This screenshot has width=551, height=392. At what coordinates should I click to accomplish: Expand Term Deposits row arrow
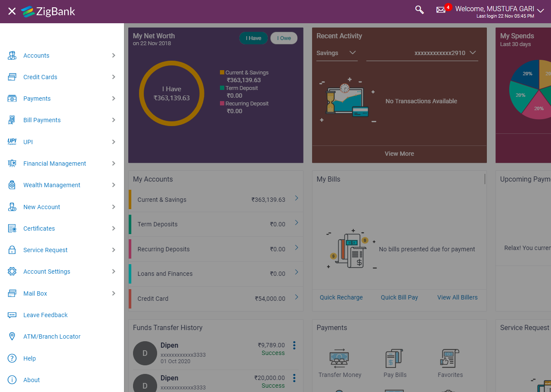click(297, 223)
